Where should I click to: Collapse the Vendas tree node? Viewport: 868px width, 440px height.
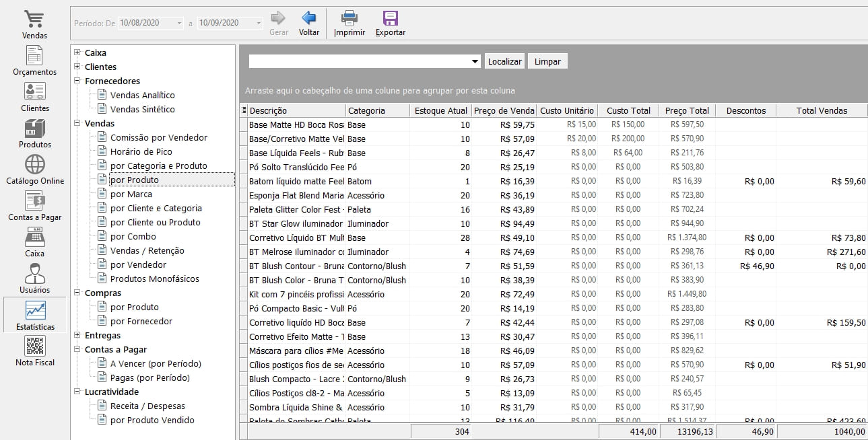(x=77, y=123)
